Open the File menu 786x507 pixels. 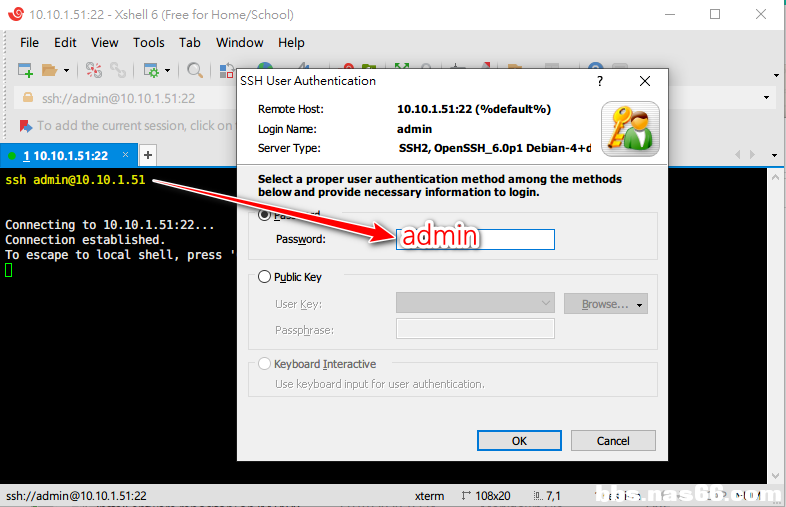coord(29,43)
